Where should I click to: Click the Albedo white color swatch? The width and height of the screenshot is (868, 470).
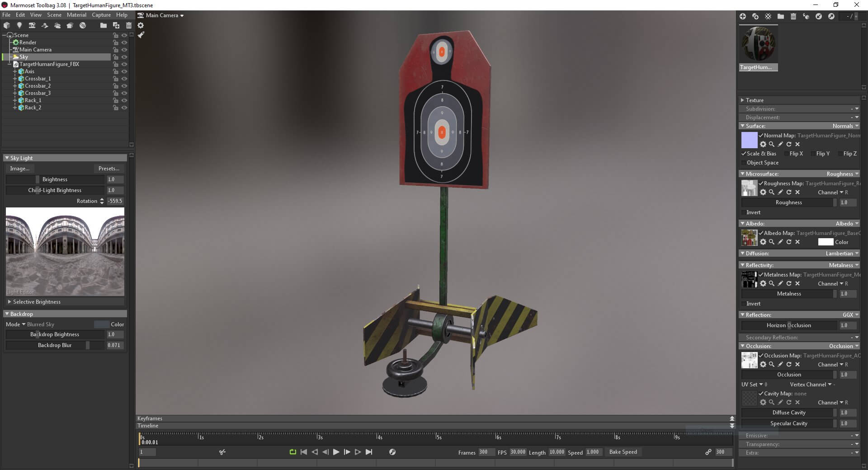[825, 242]
